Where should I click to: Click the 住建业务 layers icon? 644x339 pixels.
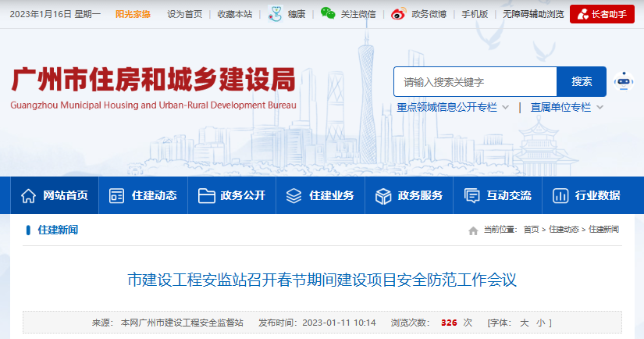click(294, 195)
